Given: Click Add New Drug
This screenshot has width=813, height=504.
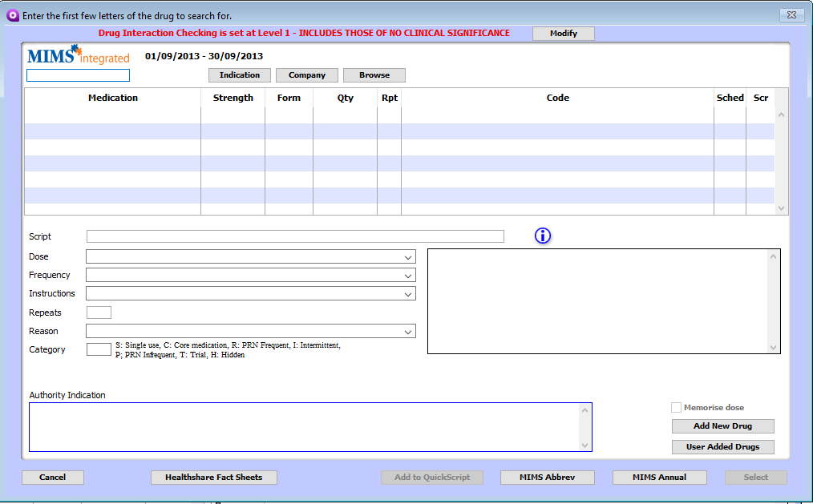Looking at the screenshot, I should 722,425.
